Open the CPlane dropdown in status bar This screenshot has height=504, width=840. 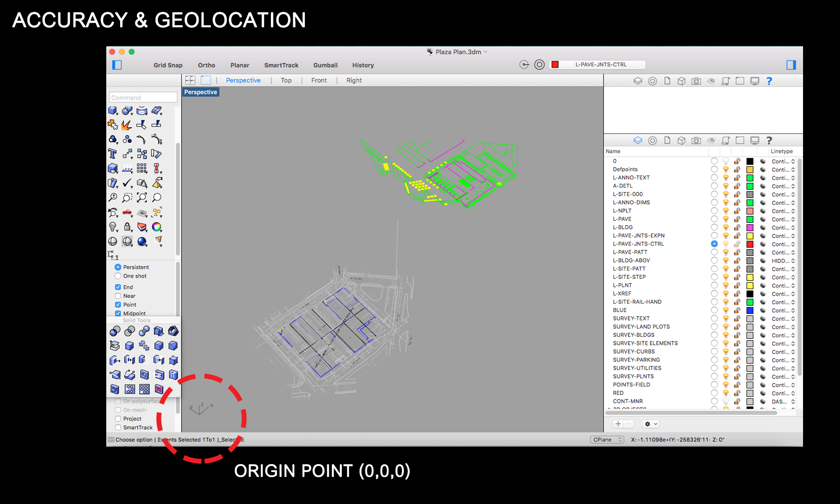[x=607, y=440]
